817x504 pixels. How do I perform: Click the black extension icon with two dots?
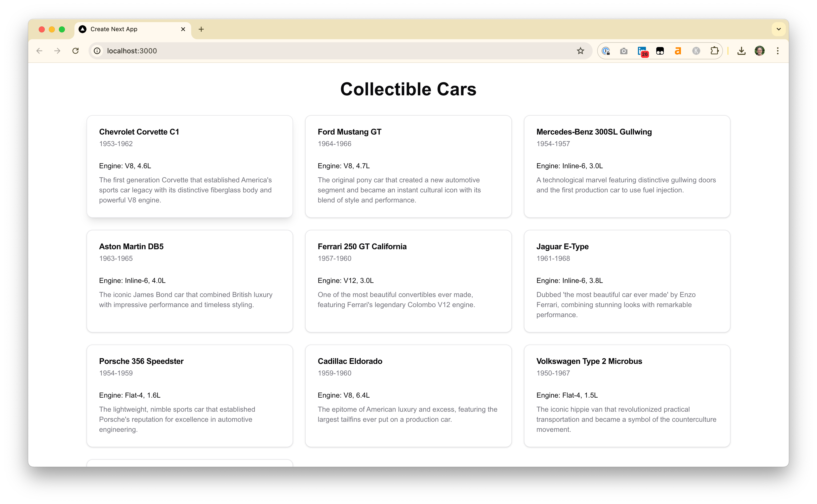coord(660,51)
